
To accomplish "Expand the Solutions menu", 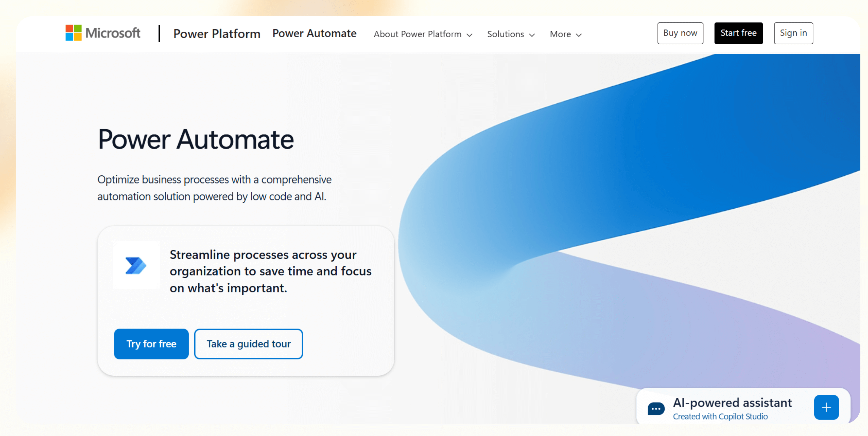I will 506,34.
